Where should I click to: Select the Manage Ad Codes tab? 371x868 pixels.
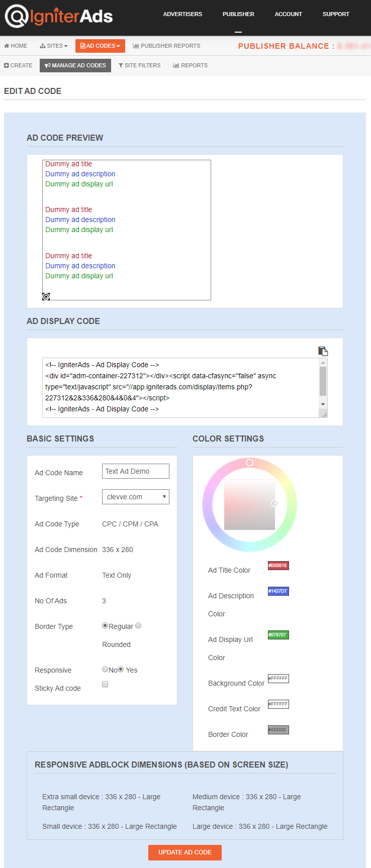click(75, 65)
